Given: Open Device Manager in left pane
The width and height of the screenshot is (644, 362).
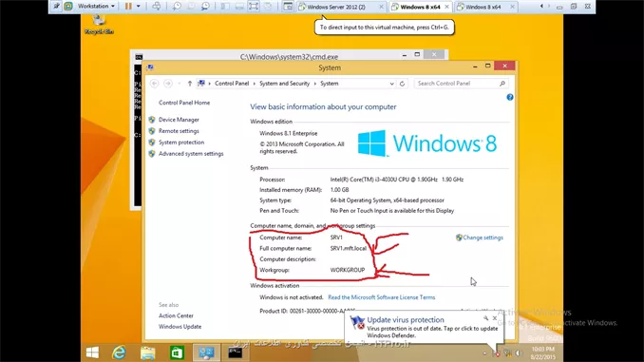Looking at the screenshot, I should pyautogui.click(x=179, y=120).
